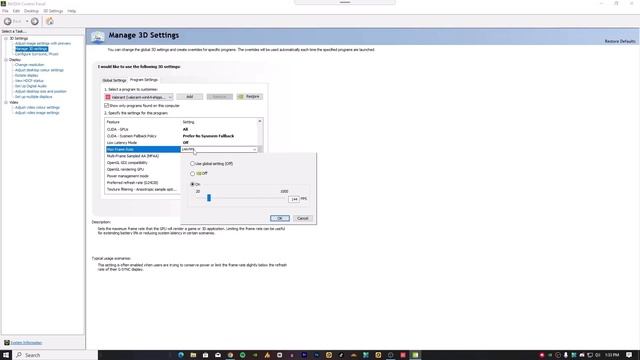
Task: Select Power management mode row
Action: 143,176
